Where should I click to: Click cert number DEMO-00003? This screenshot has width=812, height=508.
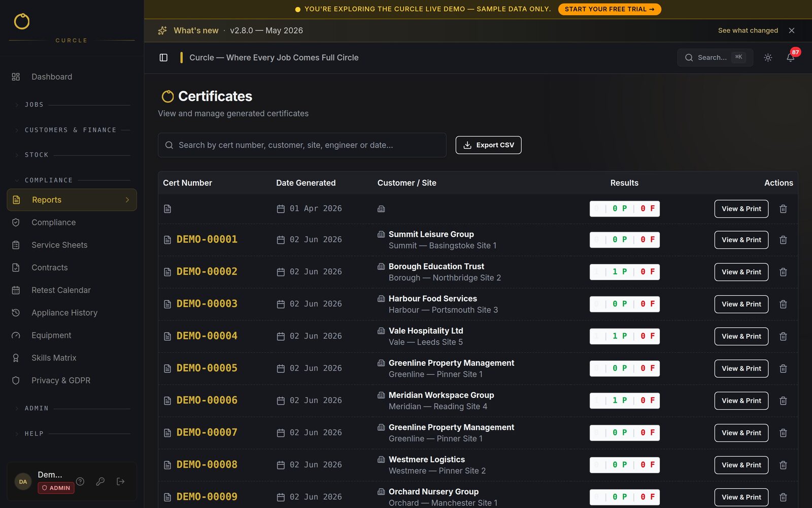tap(207, 304)
